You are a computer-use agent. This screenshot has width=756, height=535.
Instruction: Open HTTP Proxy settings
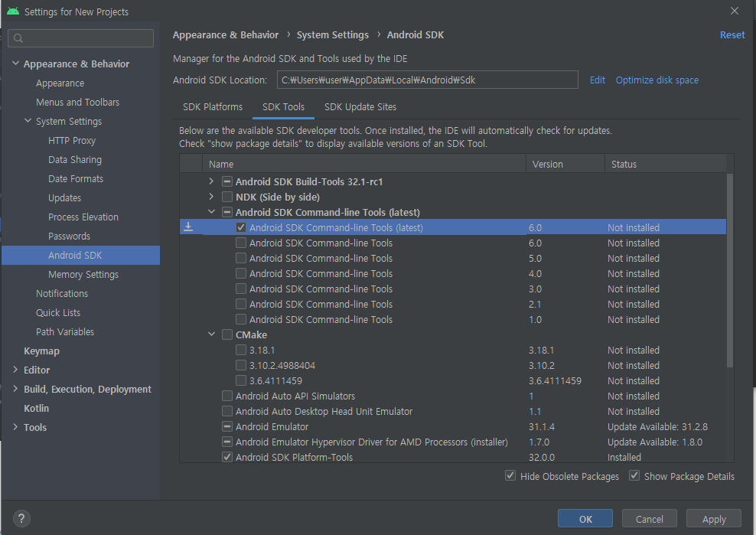(x=72, y=140)
